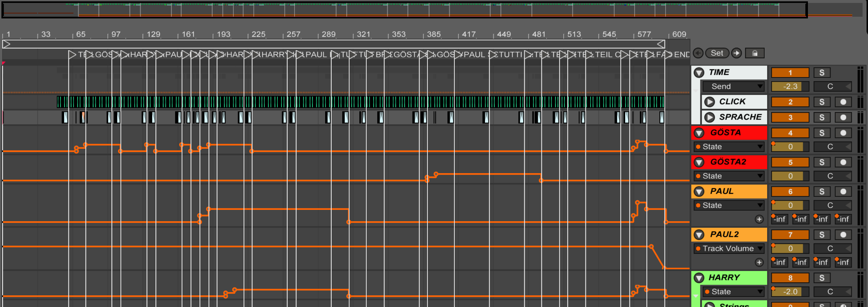Screen dimensions: 868x307
Task: Open PAUL2 Track Volume automation chooser
Action: point(730,249)
